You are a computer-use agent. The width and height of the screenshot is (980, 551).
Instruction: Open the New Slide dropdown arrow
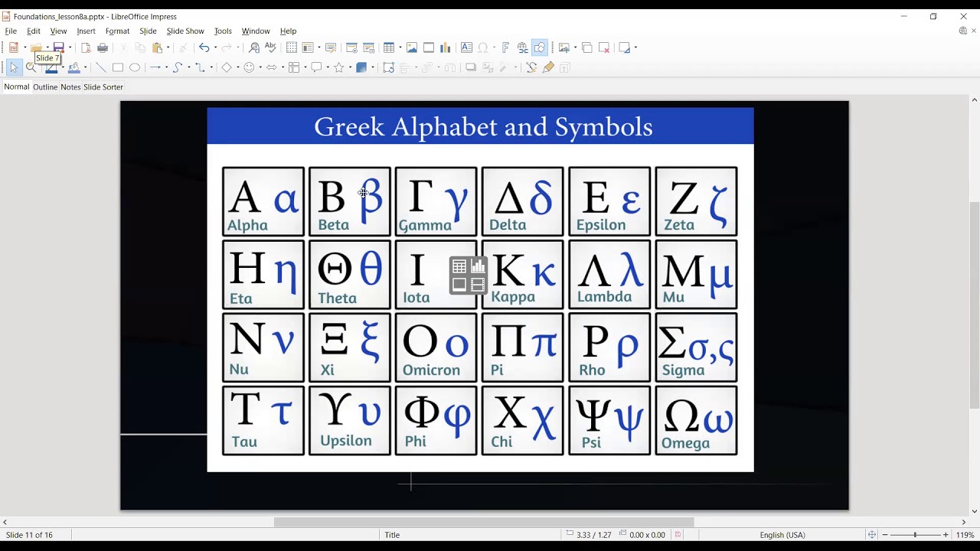575,47
